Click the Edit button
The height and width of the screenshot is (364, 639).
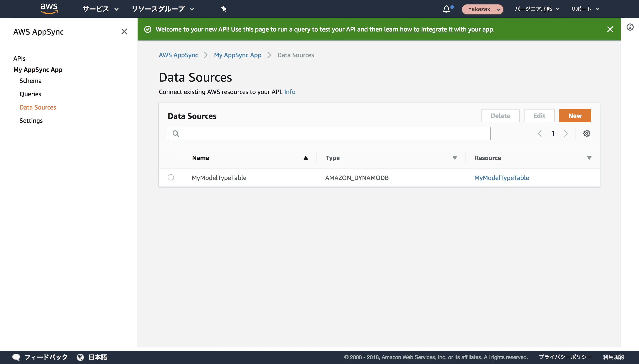539,116
